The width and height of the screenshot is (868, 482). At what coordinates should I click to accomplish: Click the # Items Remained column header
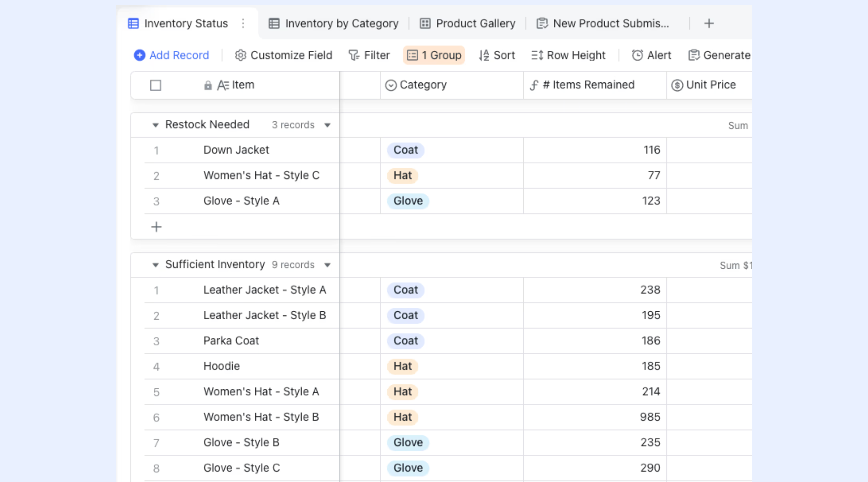coord(595,85)
